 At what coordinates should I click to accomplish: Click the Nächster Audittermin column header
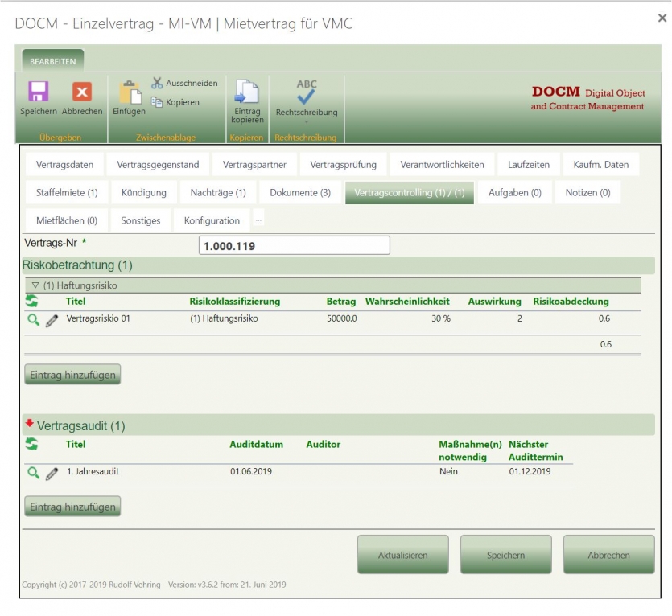535,450
